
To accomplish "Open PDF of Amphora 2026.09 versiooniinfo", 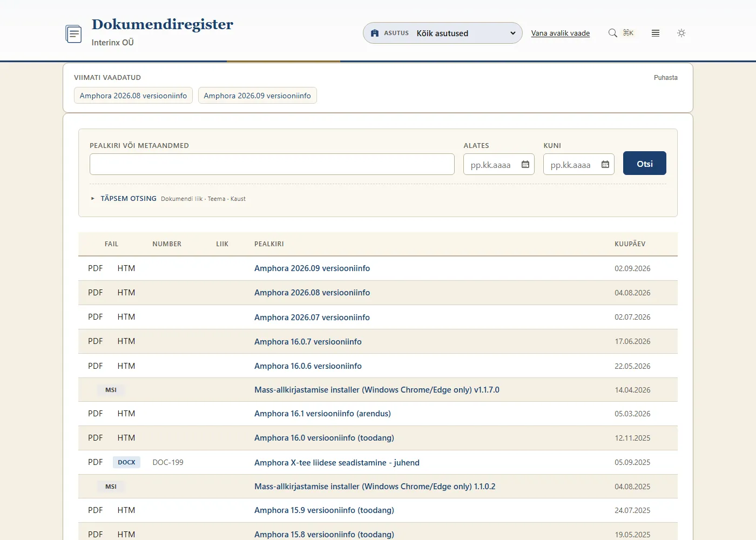I will [x=96, y=268].
